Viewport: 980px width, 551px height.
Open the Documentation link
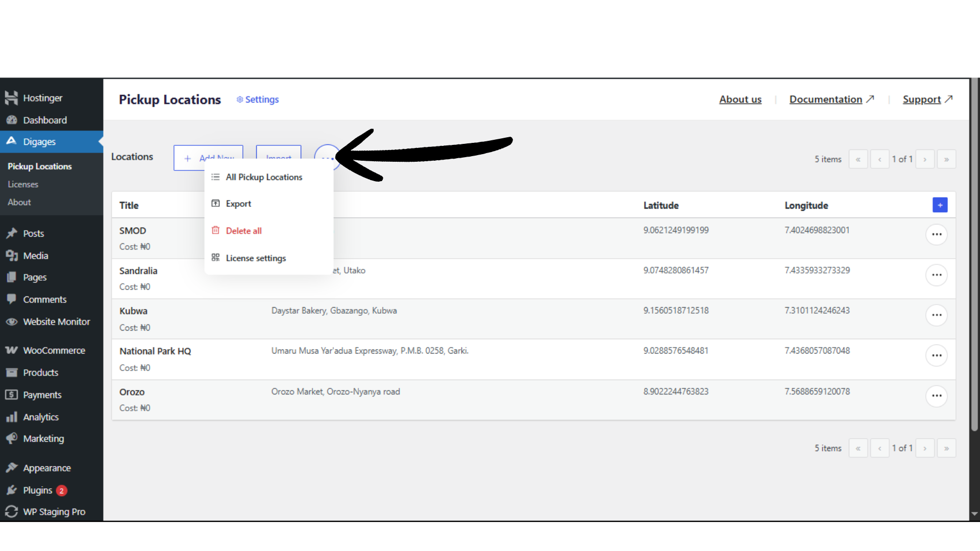(x=826, y=99)
